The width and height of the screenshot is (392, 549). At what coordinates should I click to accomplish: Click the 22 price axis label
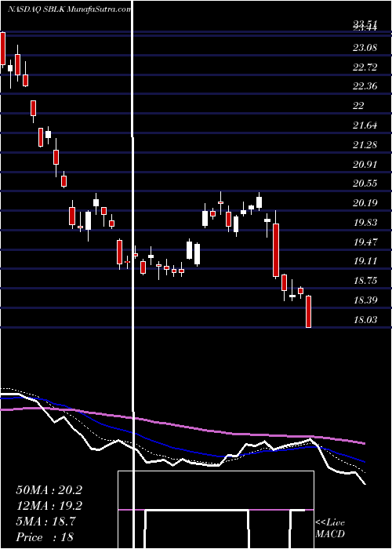click(358, 106)
